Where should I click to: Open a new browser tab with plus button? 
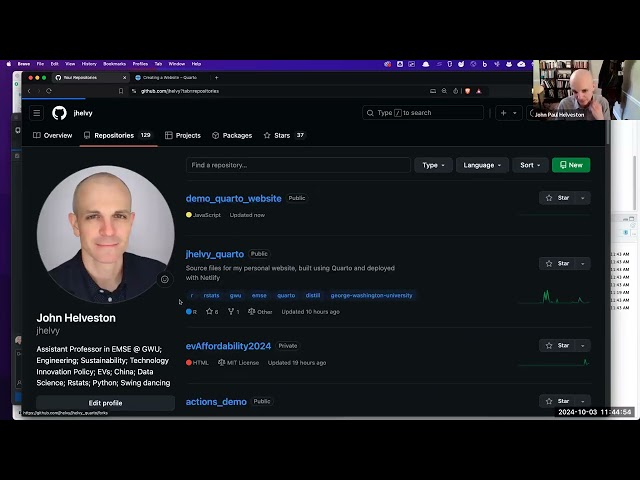tap(217, 78)
